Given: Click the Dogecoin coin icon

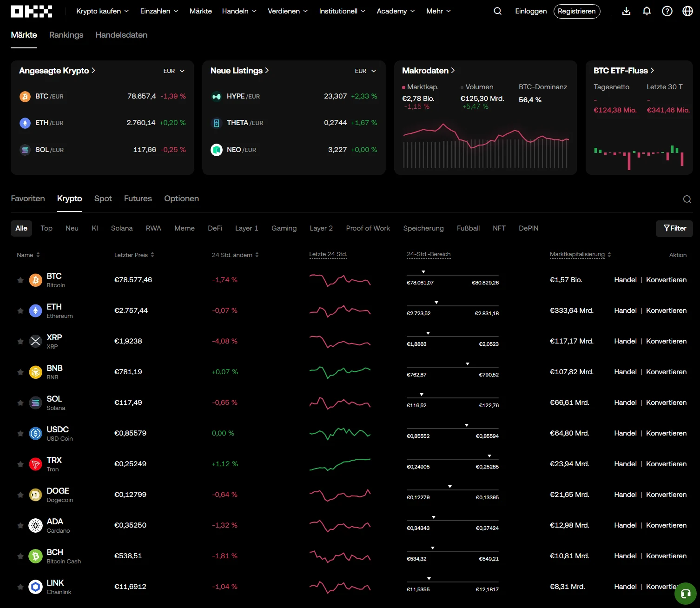Looking at the screenshot, I should click(36, 495).
